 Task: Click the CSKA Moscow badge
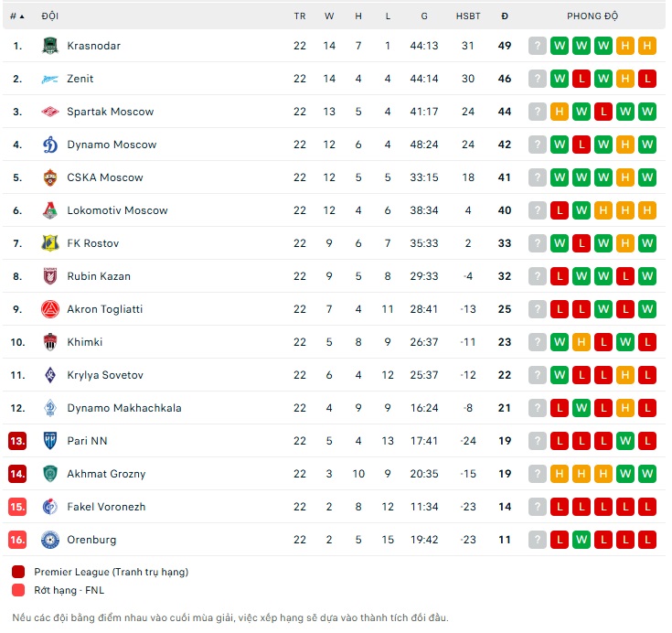tap(50, 177)
